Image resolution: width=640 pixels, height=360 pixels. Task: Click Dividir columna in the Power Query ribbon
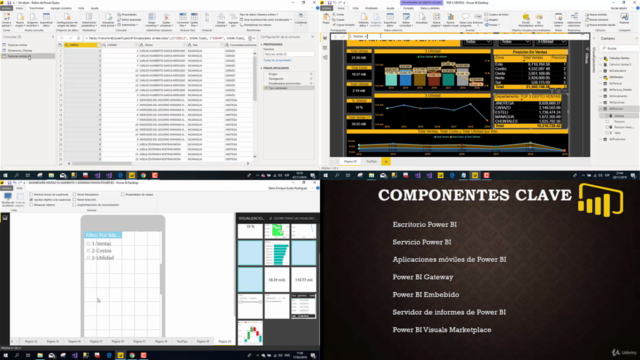pyautogui.click(x=221, y=20)
